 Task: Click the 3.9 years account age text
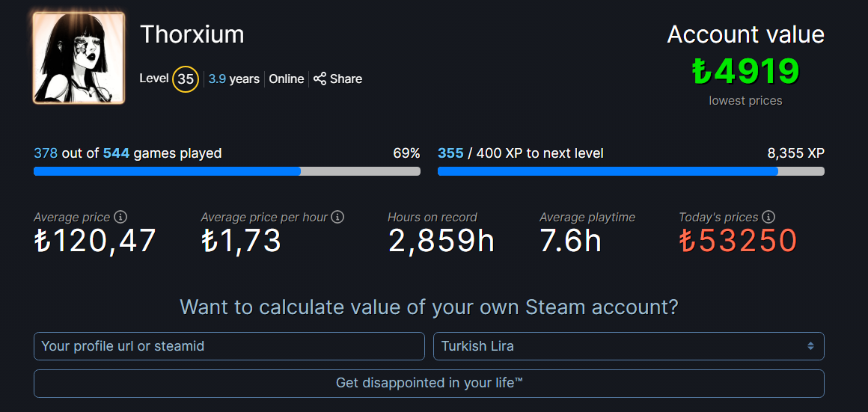pos(233,79)
